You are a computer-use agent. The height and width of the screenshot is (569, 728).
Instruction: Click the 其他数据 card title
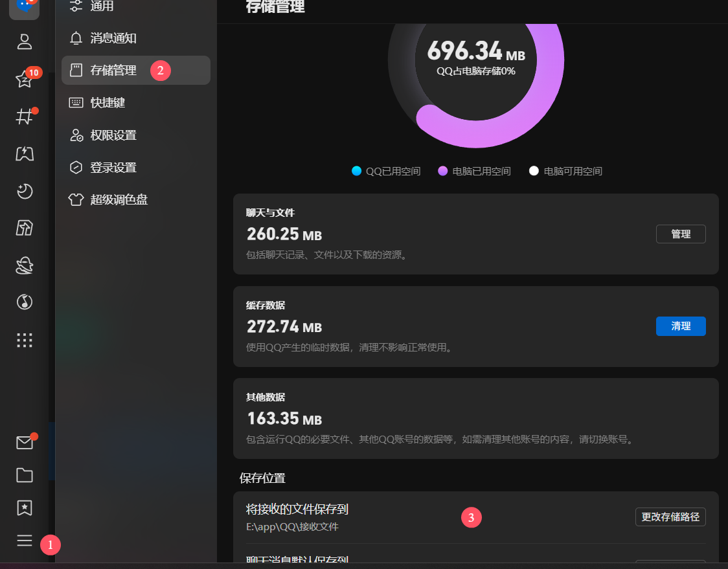point(265,397)
